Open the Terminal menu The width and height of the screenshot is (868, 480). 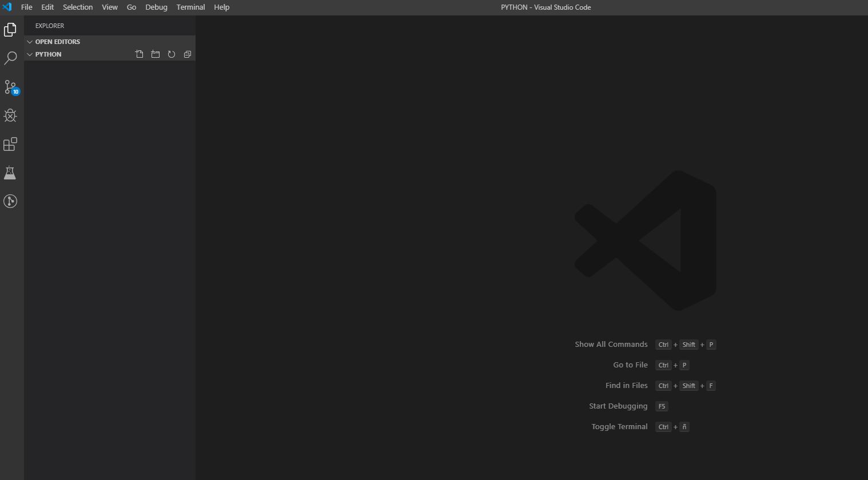tap(191, 7)
